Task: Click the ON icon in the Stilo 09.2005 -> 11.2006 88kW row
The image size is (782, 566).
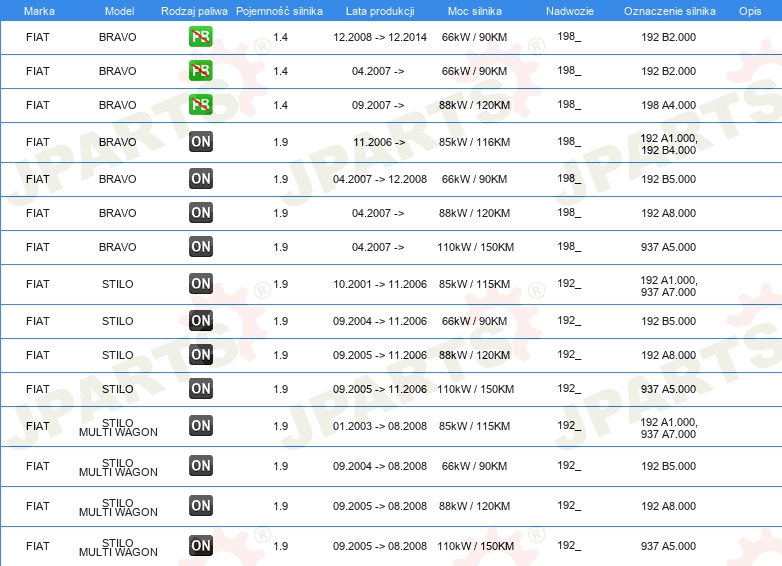Action: pos(201,355)
